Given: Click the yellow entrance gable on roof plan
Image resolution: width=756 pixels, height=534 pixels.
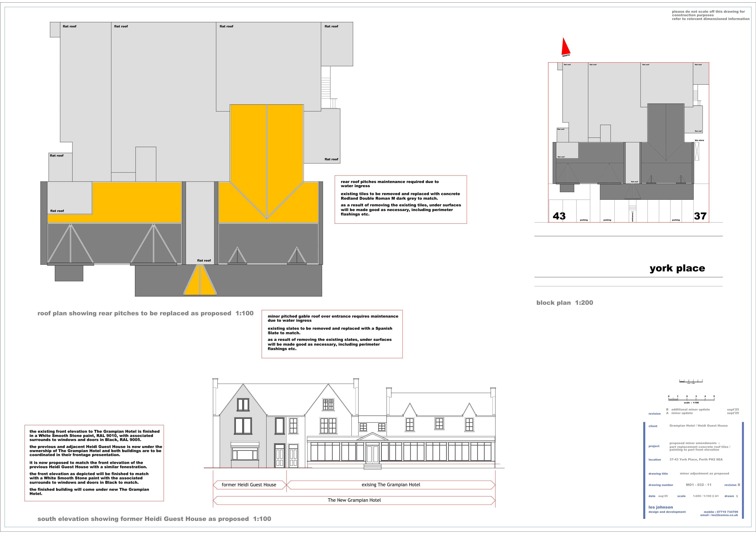Looking at the screenshot, I should coord(200,280).
